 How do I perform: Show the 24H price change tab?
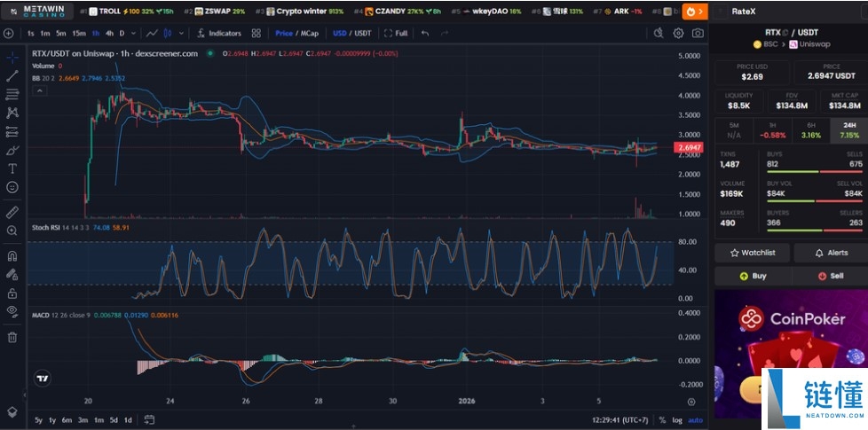[849, 130]
